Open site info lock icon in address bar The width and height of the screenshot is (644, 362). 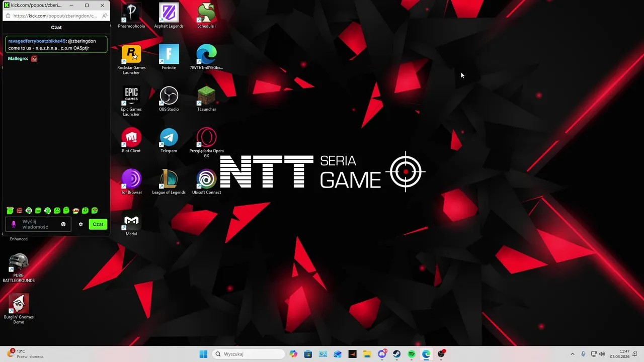(x=8, y=16)
